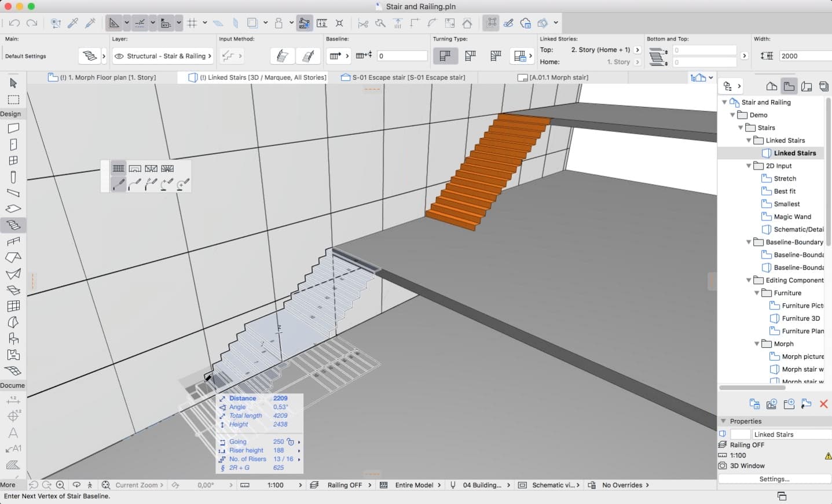Switch Navigator to Layout Book
This screenshot has height=504, width=832.
tap(806, 86)
